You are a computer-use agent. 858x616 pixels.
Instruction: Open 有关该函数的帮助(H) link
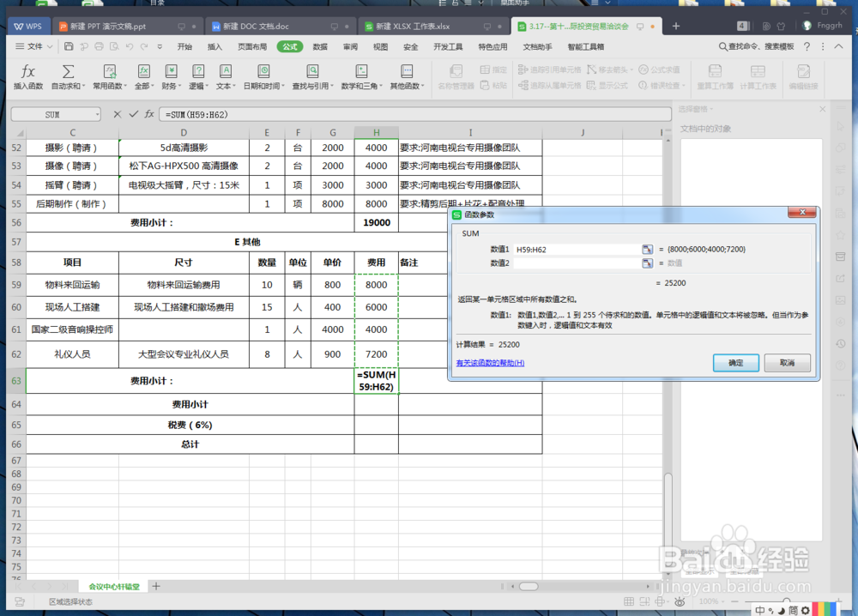(x=490, y=363)
